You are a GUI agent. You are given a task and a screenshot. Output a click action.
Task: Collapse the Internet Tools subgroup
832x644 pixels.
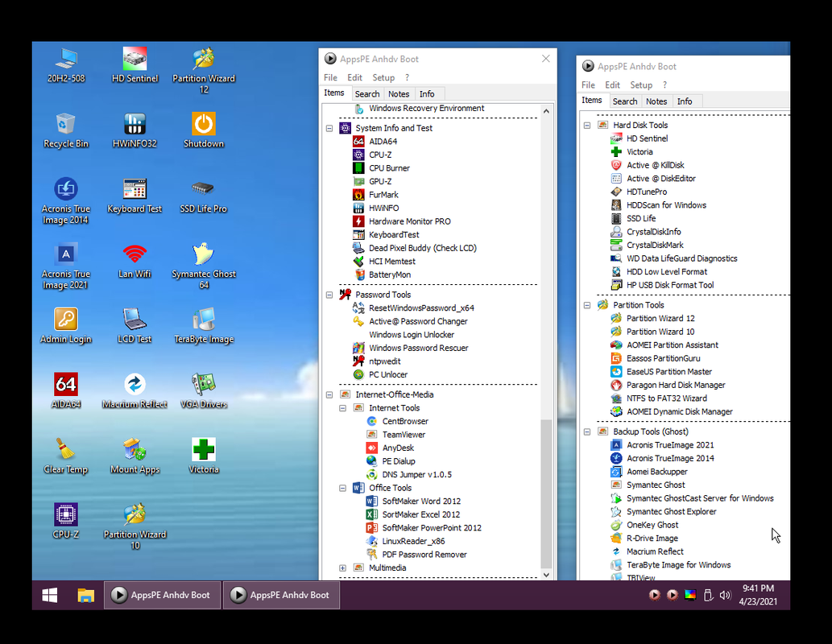[x=343, y=408]
